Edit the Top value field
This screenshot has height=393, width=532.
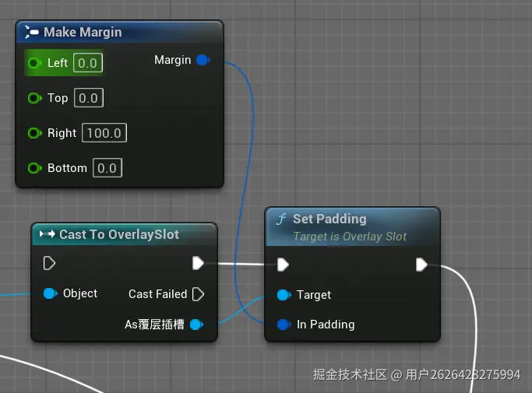point(89,98)
